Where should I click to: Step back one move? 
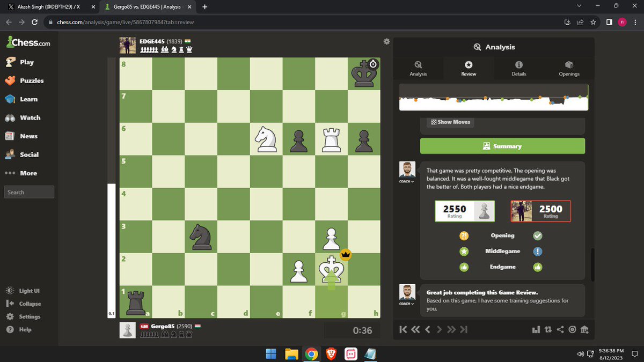tap(427, 329)
